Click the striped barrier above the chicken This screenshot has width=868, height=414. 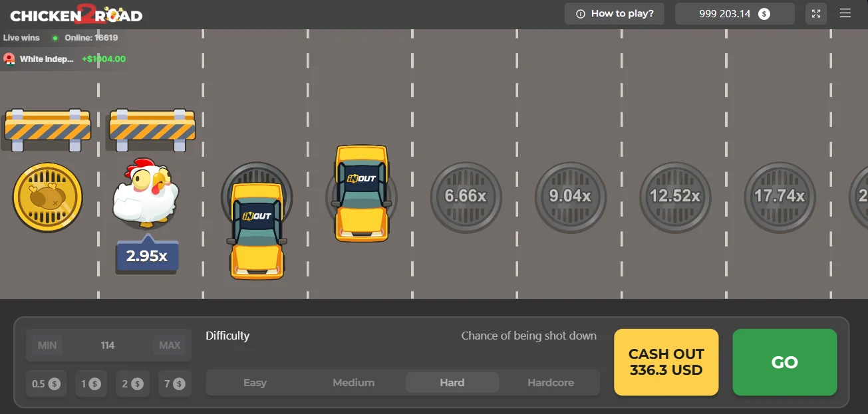tap(152, 130)
